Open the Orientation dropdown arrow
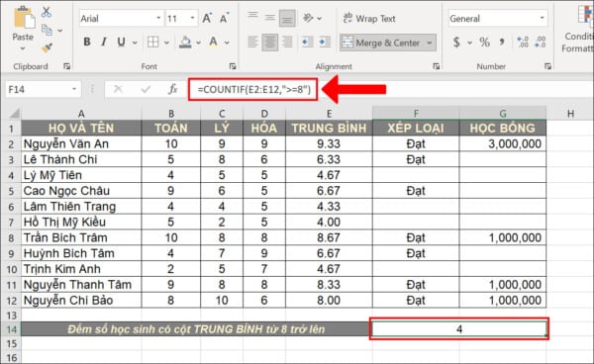This screenshot has width=594, height=364. point(320,18)
